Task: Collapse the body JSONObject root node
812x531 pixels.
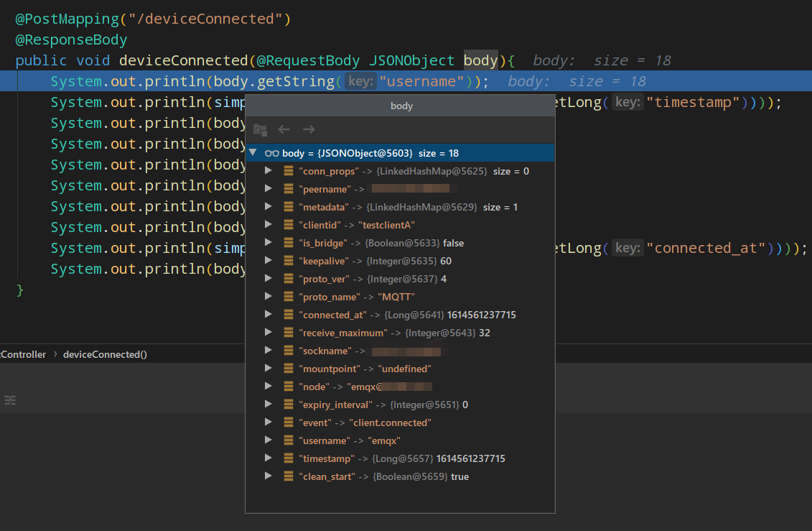Action: (253, 153)
